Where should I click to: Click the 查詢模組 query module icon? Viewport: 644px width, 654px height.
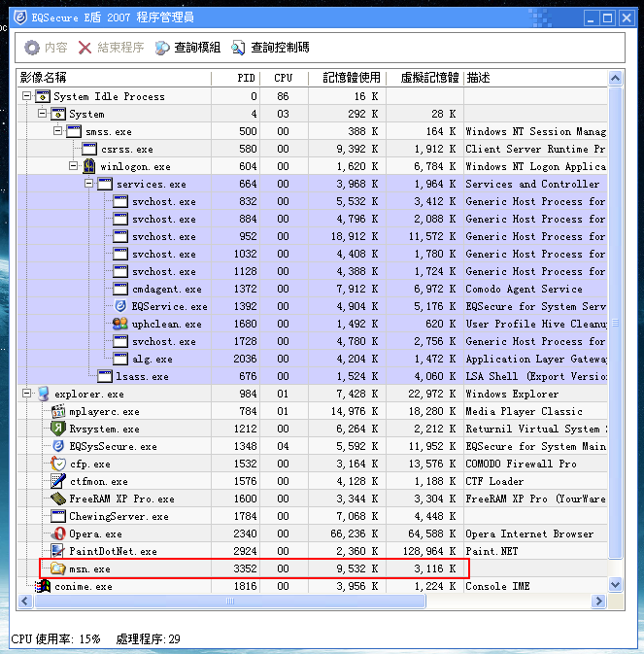pyautogui.click(x=162, y=48)
